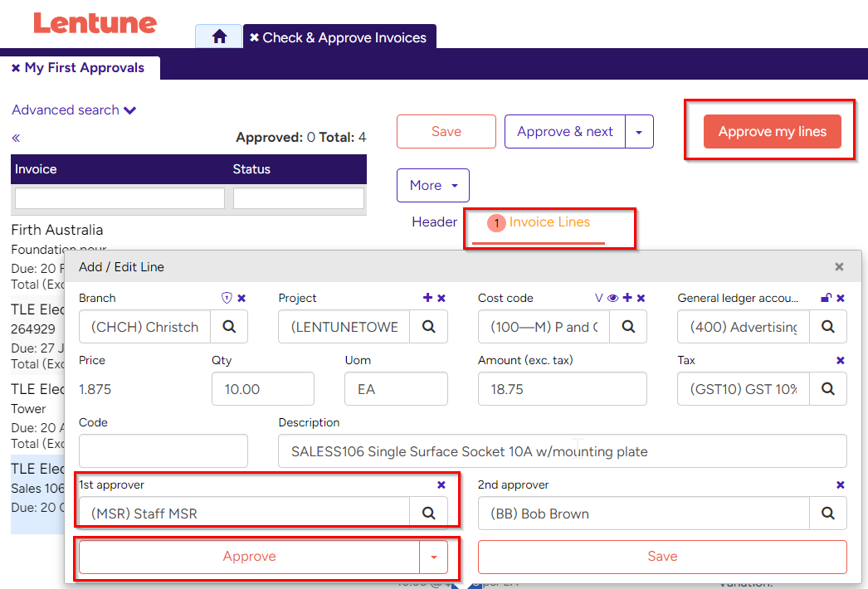Open the More dropdown menu
Viewport: 868px width, 589px height.
coord(432,185)
